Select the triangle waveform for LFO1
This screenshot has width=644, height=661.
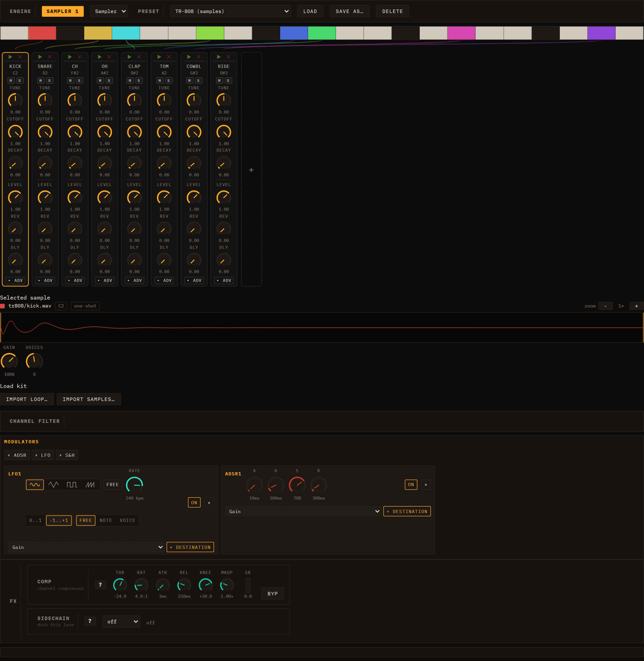[x=54, y=484]
